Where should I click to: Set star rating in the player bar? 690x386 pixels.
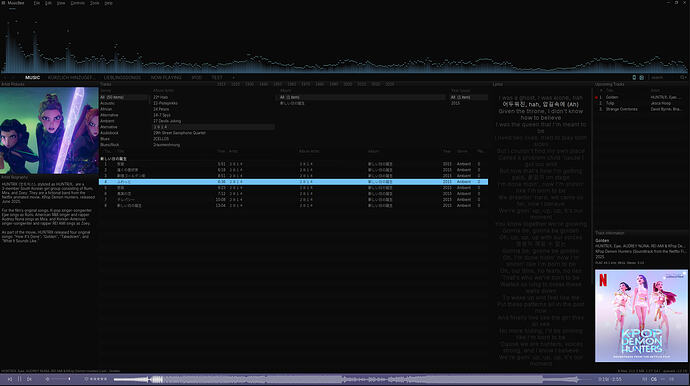[x=99, y=379]
